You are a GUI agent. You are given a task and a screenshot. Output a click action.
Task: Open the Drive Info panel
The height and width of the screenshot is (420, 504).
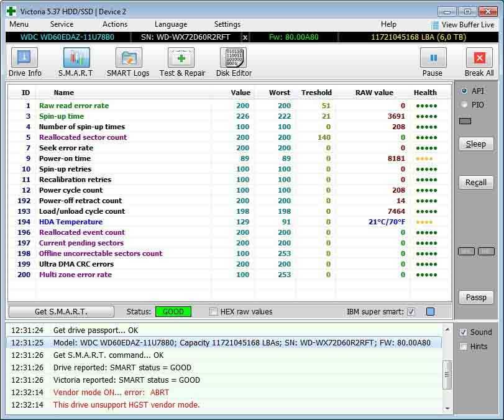24,62
